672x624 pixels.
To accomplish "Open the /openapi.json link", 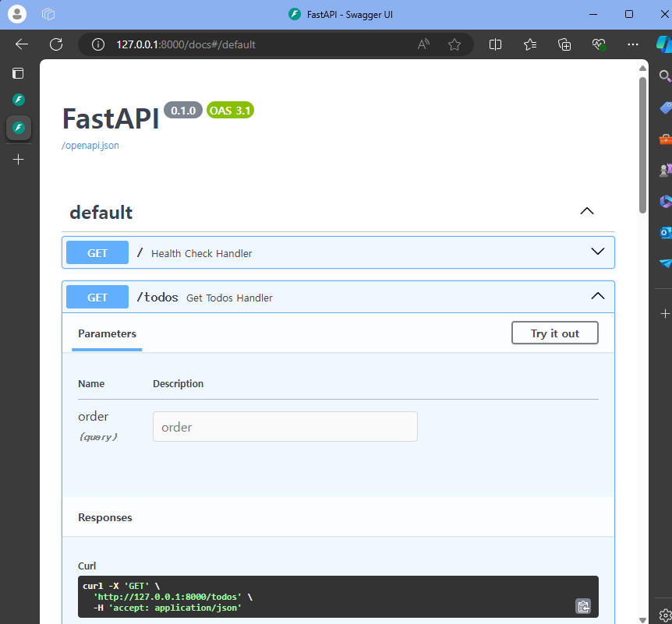I will pos(90,146).
